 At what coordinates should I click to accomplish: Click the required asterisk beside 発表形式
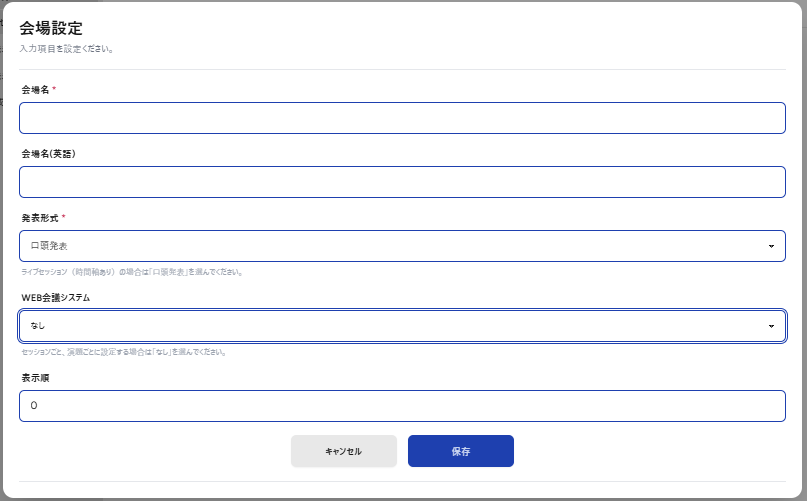pyautogui.click(x=64, y=217)
